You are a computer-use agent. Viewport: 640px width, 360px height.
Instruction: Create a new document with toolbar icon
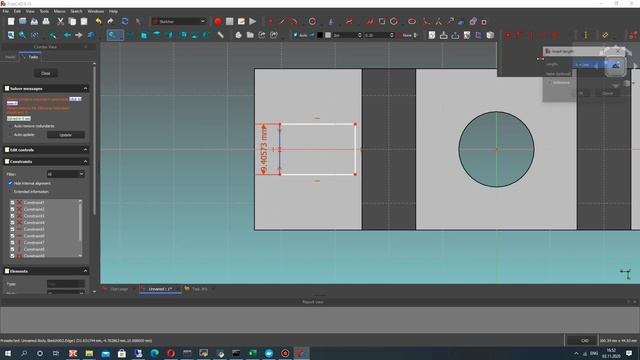coord(11,21)
